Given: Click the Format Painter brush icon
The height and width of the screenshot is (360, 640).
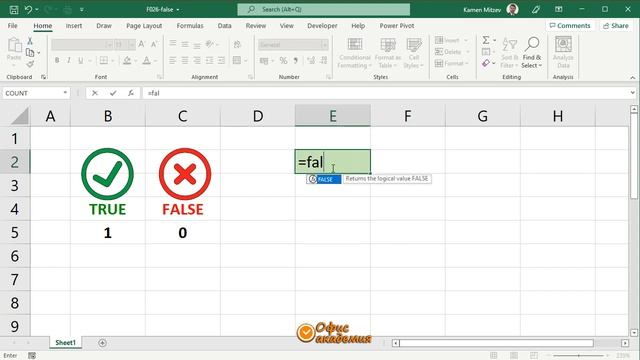Looking at the screenshot, I should point(30,64).
